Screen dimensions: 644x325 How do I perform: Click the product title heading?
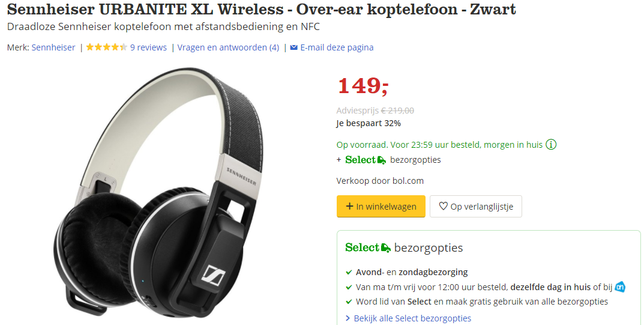(262, 9)
